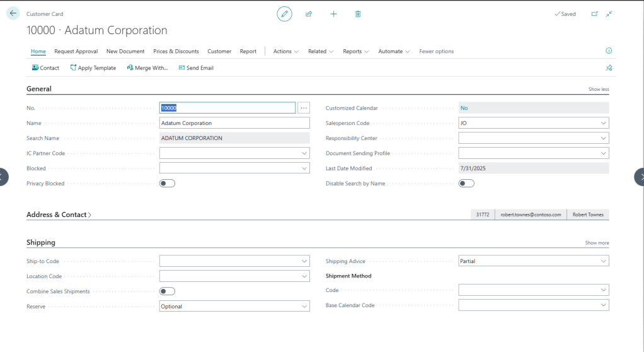Click the back arrow icon
The height and width of the screenshot is (352, 644).
coord(13,13)
